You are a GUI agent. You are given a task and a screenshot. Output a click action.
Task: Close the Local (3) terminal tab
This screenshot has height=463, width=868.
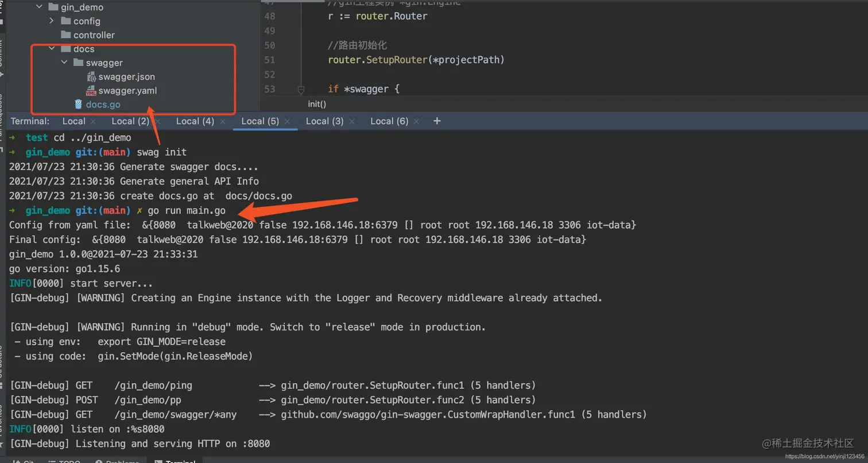tap(352, 121)
